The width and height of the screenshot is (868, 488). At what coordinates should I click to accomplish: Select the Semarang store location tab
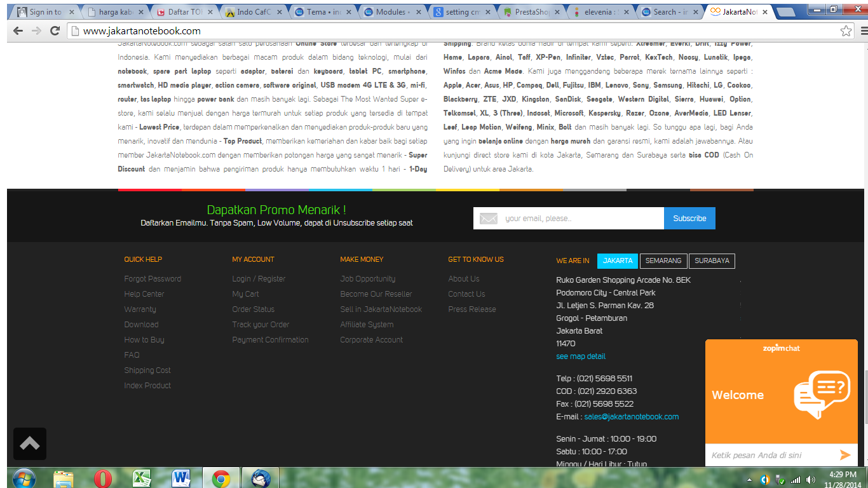pos(663,261)
